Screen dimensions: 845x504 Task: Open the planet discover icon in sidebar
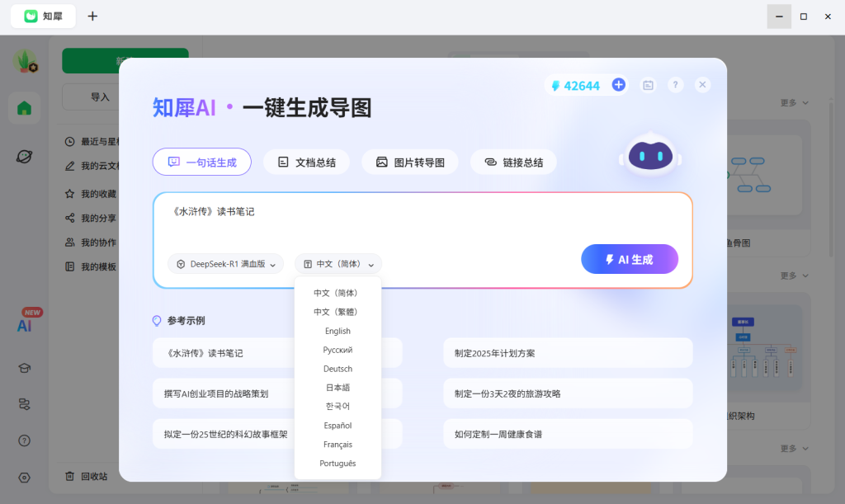coord(24,157)
